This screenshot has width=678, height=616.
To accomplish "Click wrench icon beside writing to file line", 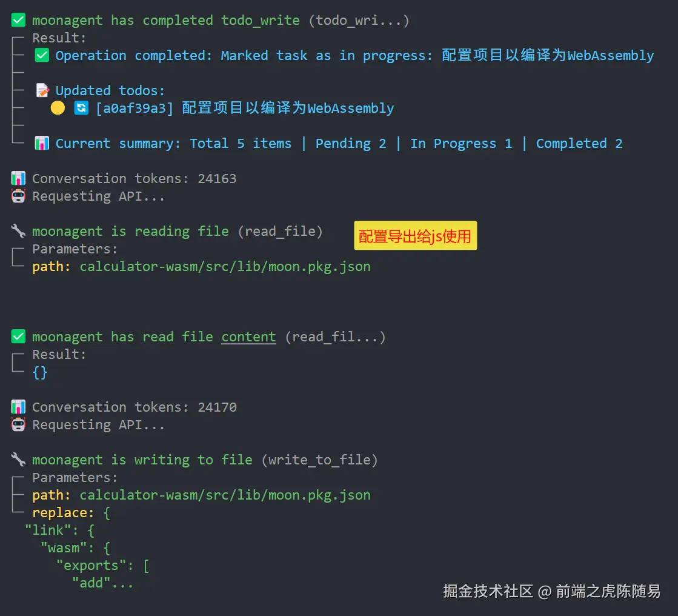I will (x=18, y=460).
